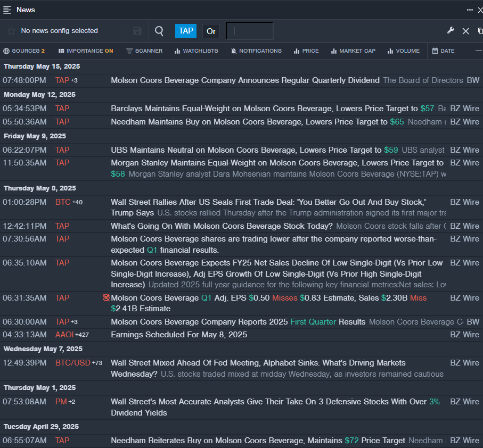Click the $57 price target in the Barclays headline
Viewport: 483px width, 448px height.
click(x=427, y=109)
